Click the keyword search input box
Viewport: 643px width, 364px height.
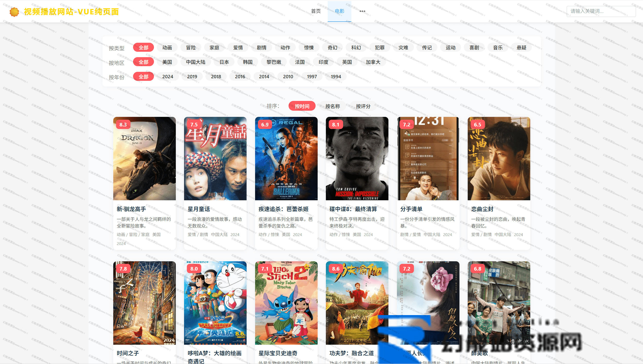(601, 11)
